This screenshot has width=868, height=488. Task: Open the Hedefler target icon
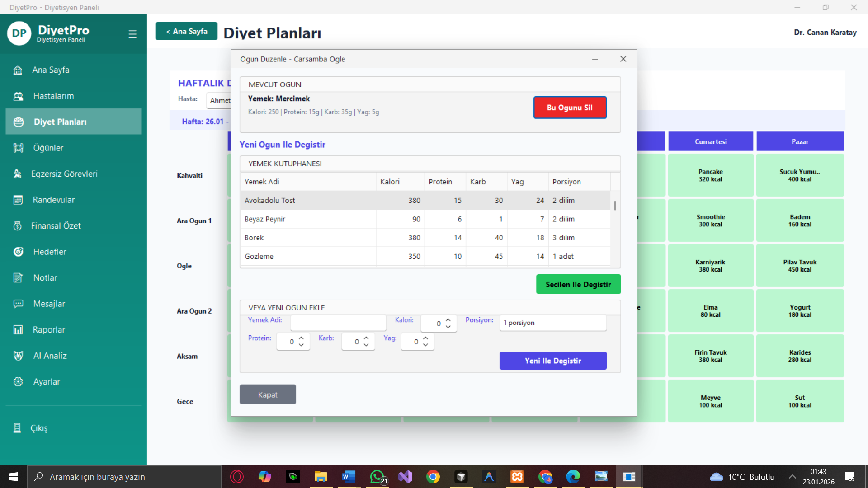click(18, 252)
